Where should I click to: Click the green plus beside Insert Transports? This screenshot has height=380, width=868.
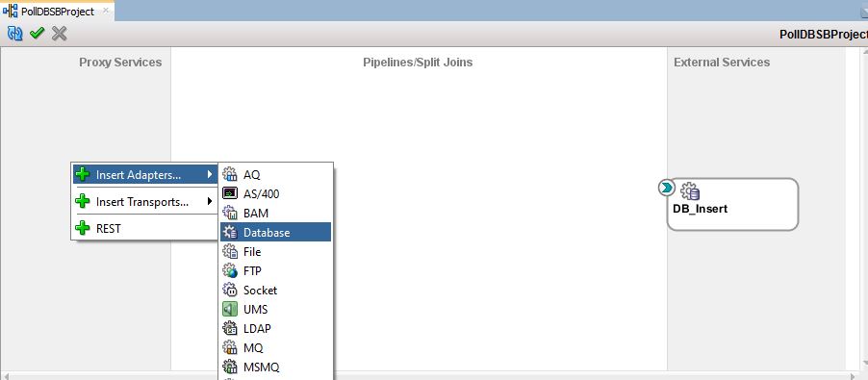coord(83,201)
